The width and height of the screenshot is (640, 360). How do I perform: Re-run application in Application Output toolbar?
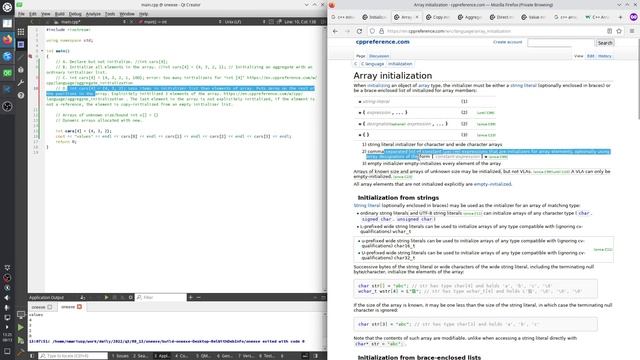pos(107,298)
